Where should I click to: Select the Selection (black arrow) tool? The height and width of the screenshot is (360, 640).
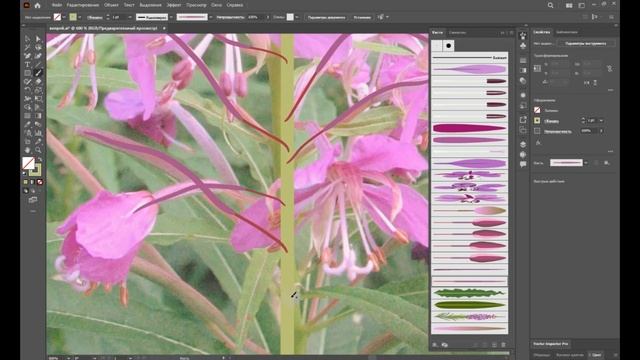pyautogui.click(x=28, y=39)
